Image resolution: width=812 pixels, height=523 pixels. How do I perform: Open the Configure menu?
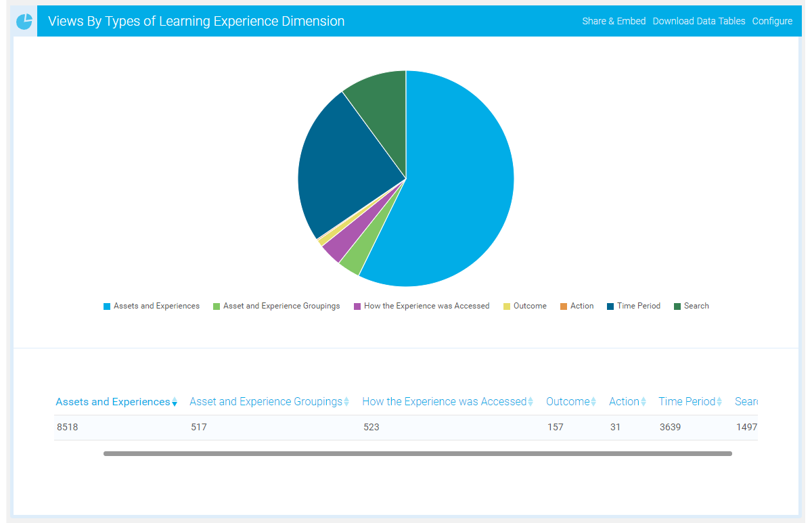tap(772, 21)
